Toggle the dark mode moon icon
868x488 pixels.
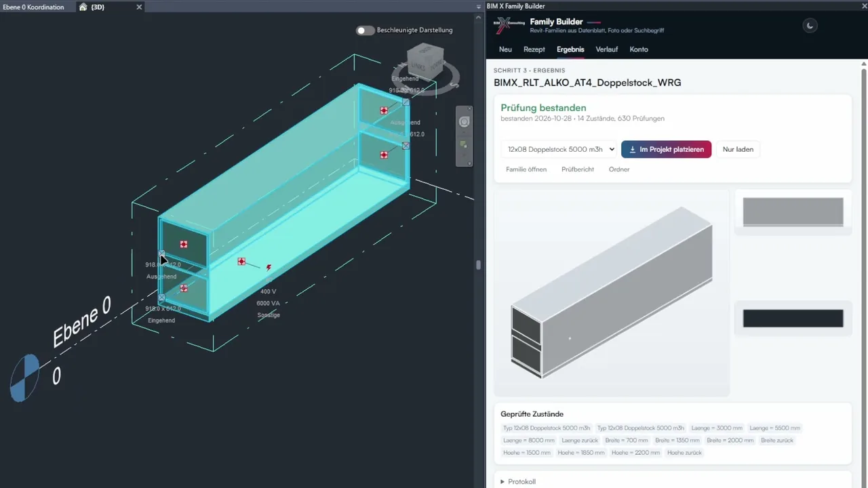(x=810, y=26)
